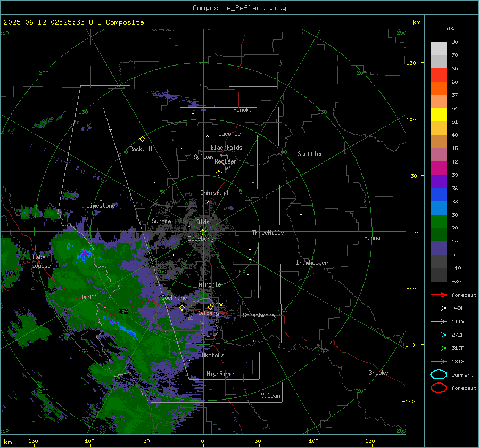479x448 pixels.
Task: Click the yellow diamond marker above Calgary
Action: click(x=210, y=307)
